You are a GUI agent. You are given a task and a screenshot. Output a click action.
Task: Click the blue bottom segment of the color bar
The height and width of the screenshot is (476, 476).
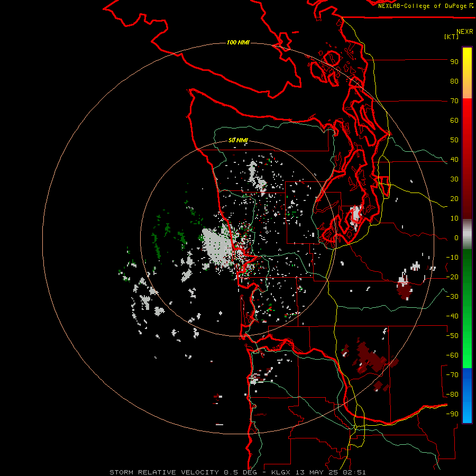(x=467, y=395)
